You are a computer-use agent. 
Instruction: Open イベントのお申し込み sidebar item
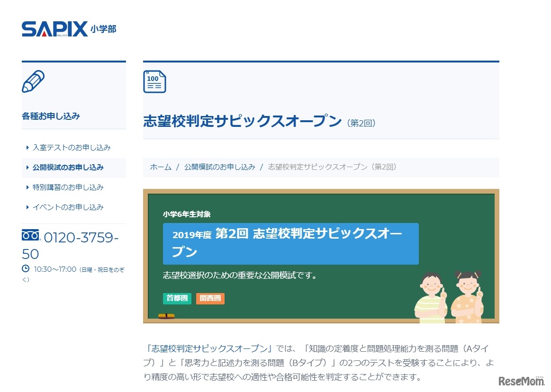[68, 207]
